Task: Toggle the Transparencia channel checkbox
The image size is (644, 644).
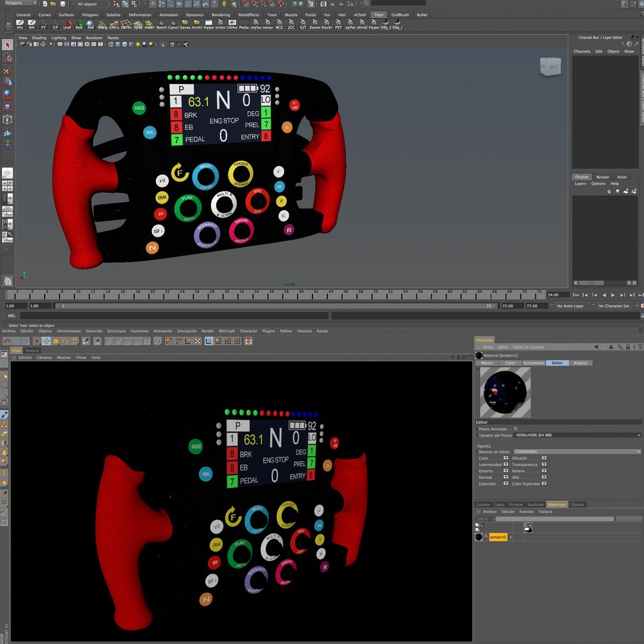Action: point(544,465)
